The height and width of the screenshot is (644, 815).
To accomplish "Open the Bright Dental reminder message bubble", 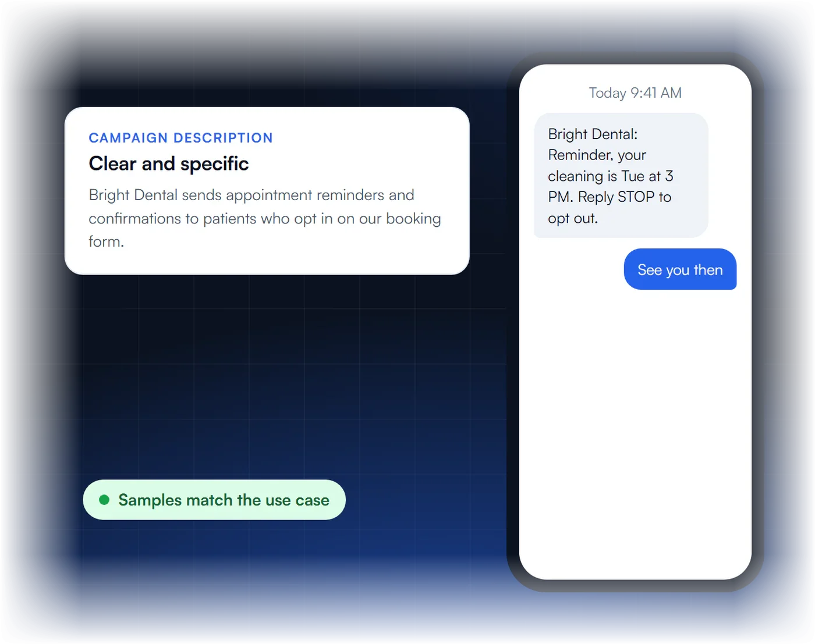I will click(x=621, y=175).
